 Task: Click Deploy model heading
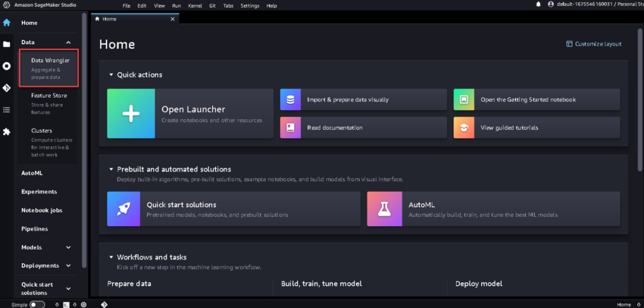479,284
